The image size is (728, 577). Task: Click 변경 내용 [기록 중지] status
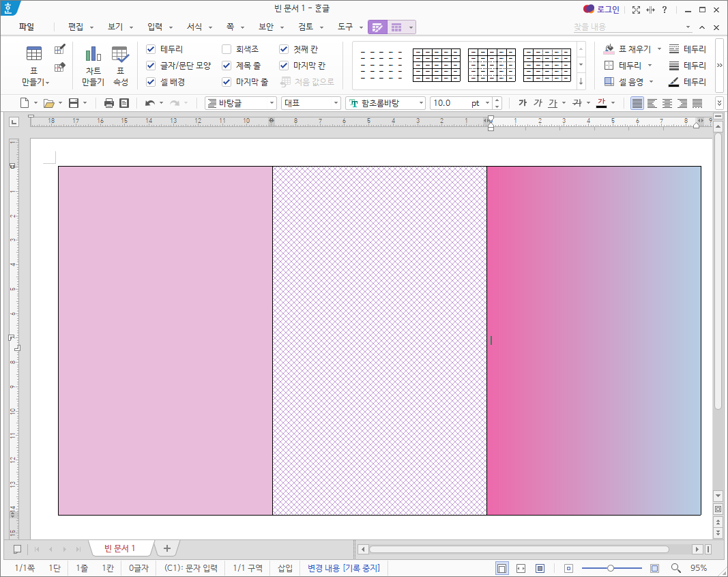pos(344,568)
